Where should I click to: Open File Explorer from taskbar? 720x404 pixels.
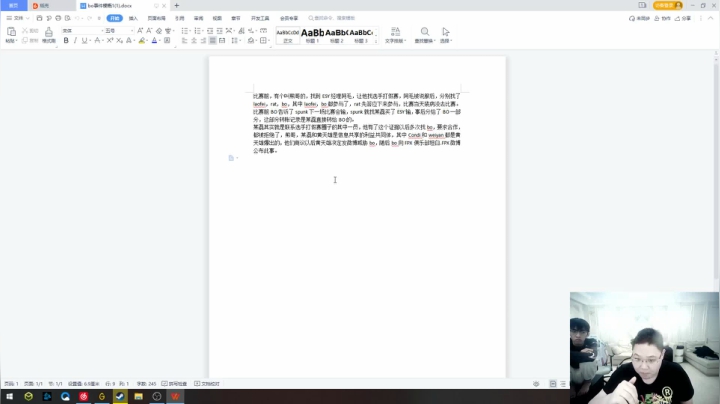pyautogui.click(x=138, y=396)
